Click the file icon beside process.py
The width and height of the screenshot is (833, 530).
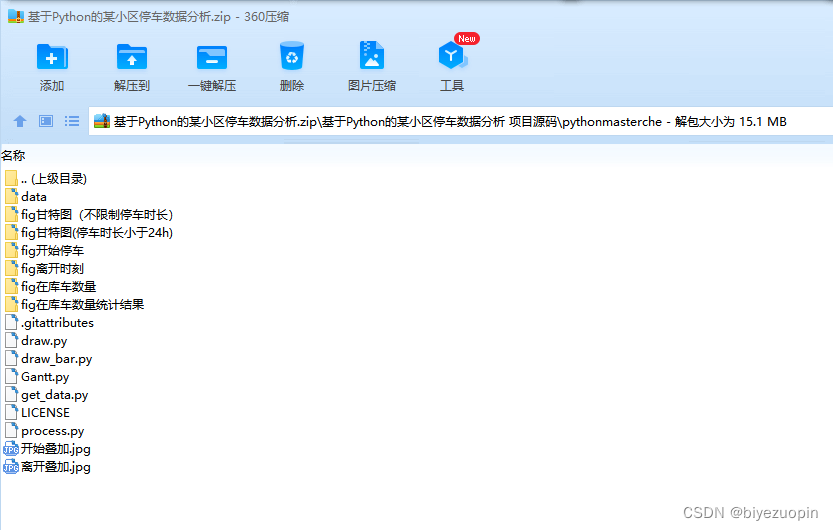[12, 431]
